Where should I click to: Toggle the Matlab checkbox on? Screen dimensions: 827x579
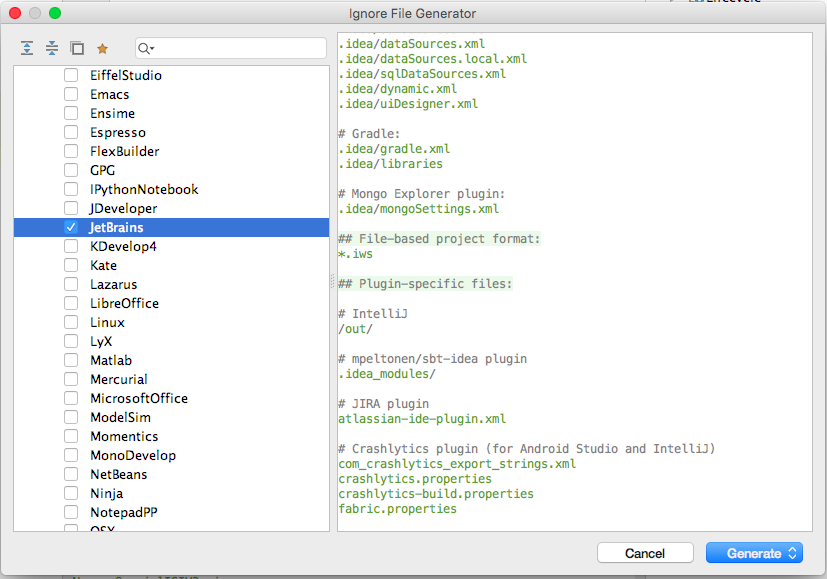click(x=71, y=360)
